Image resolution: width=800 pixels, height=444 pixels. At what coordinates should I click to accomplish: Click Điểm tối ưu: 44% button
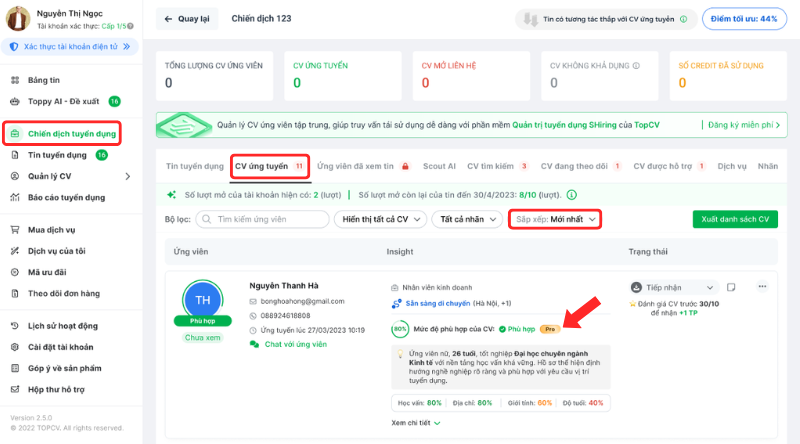[x=744, y=19]
